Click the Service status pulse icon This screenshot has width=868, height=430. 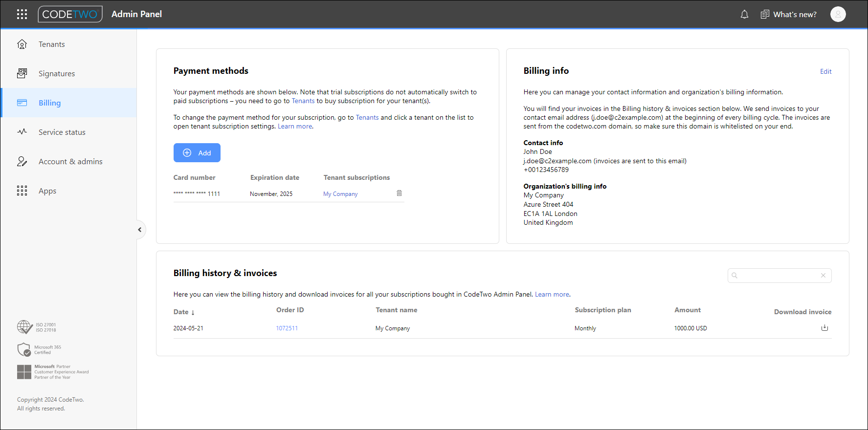[x=22, y=132]
